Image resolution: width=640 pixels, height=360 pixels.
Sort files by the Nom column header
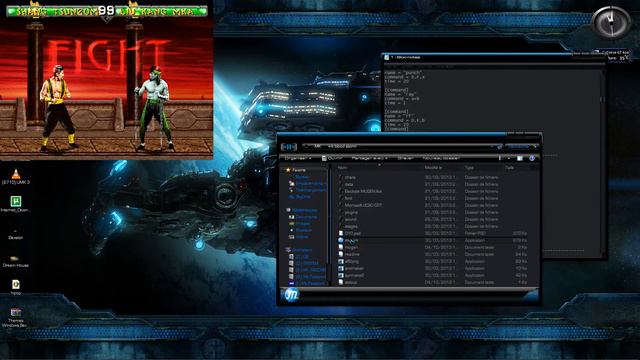379,167
